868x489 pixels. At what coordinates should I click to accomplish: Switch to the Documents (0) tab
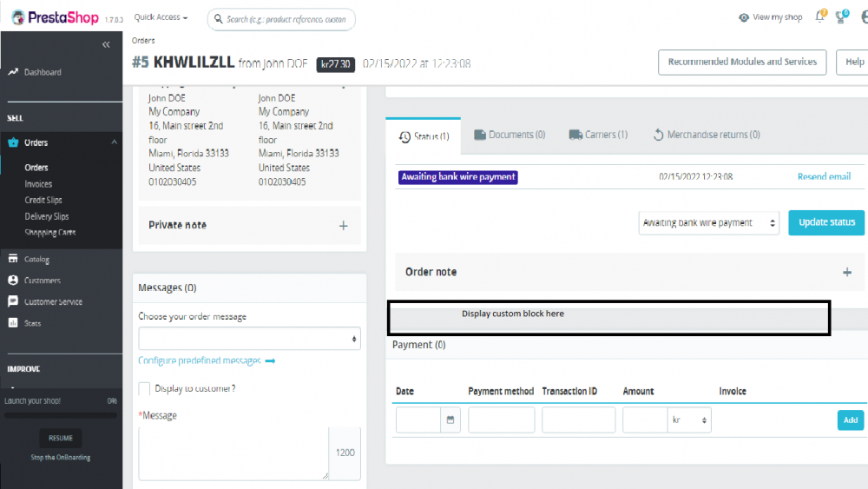510,135
